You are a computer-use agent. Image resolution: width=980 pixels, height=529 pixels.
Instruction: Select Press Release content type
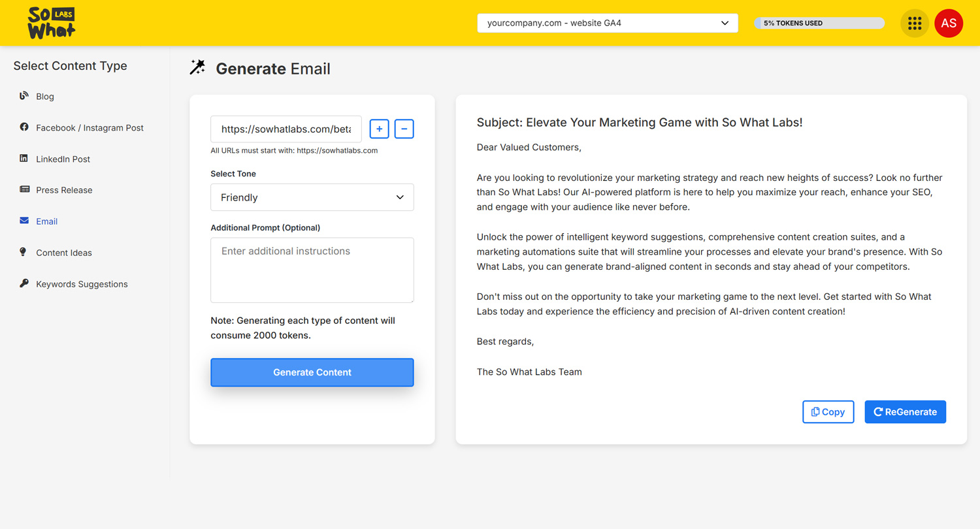point(64,190)
